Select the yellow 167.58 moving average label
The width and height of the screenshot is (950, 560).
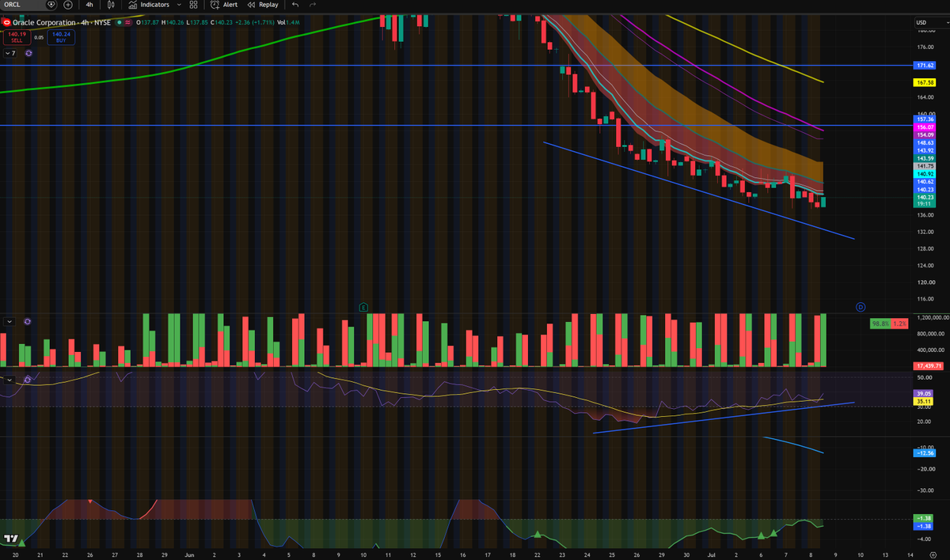[925, 82]
